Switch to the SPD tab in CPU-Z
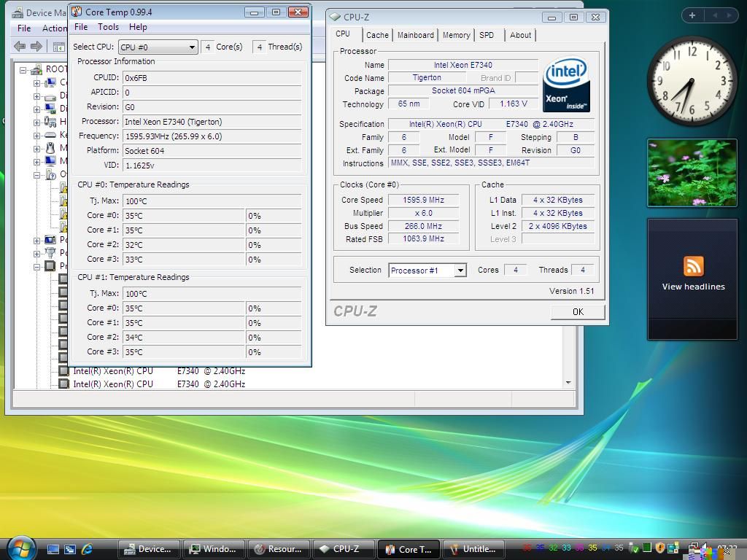This screenshot has height=560, width=747. pos(487,35)
